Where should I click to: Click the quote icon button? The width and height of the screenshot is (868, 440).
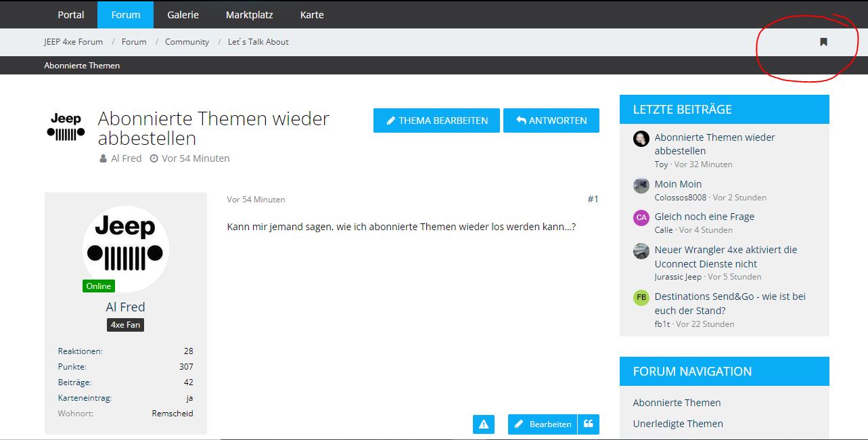pyautogui.click(x=589, y=424)
